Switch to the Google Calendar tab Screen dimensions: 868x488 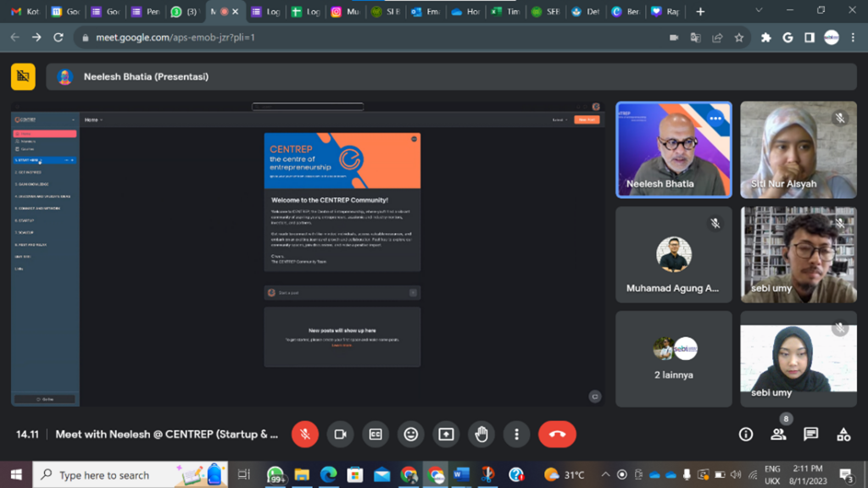[65, 12]
